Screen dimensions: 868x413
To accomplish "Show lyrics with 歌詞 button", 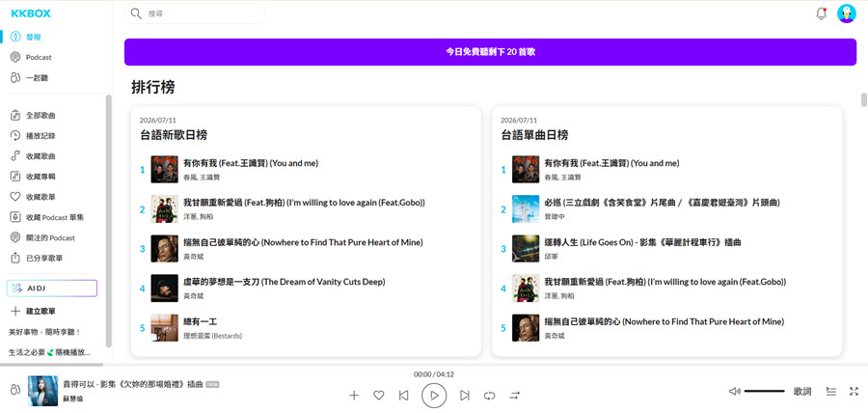I will point(802,392).
